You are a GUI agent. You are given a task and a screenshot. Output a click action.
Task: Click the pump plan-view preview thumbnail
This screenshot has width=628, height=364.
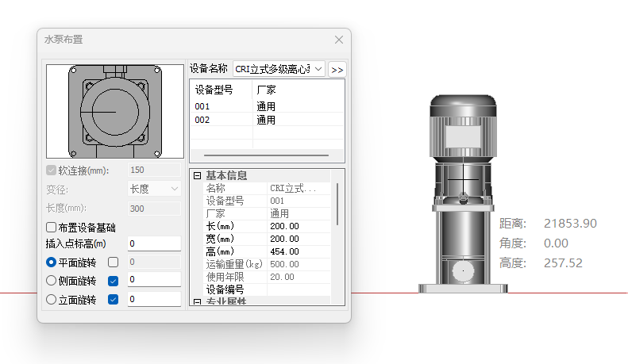(115, 111)
